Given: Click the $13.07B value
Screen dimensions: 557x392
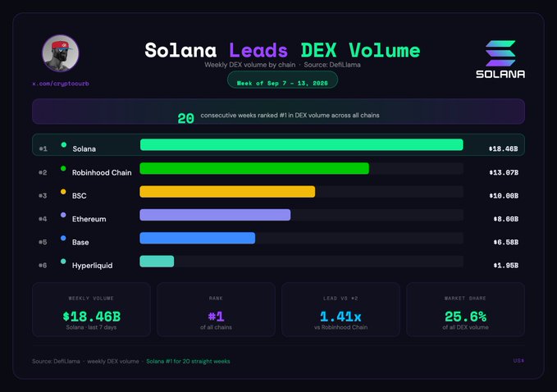Looking at the screenshot, I should tap(504, 172).
